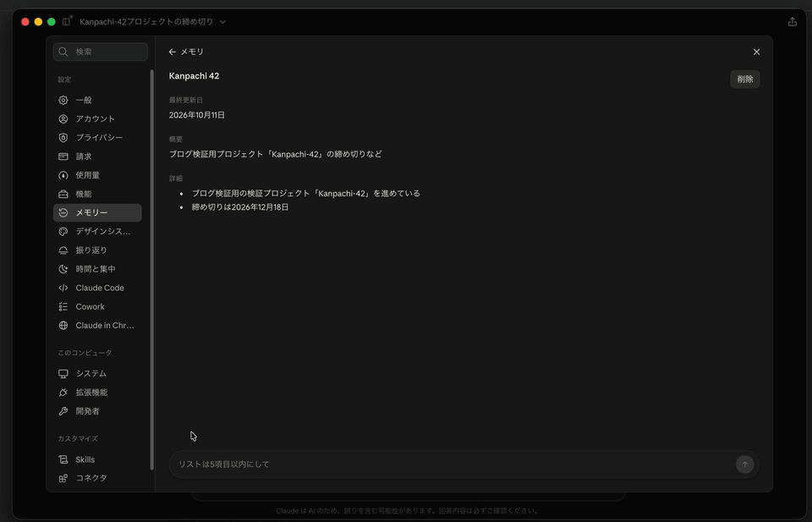Click the deadline bullet 締め切りは2026年12月18日
This screenshot has height=522, width=812.
[240, 207]
